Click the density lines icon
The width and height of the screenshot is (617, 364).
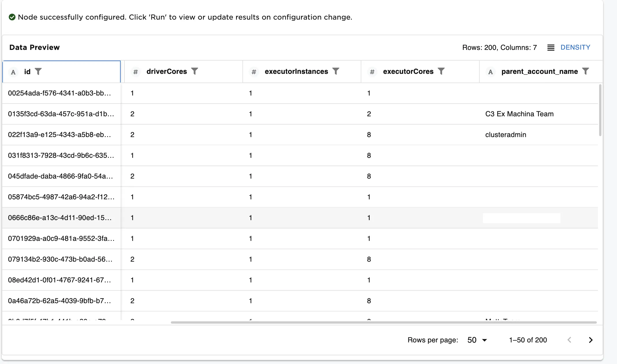pyautogui.click(x=551, y=48)
